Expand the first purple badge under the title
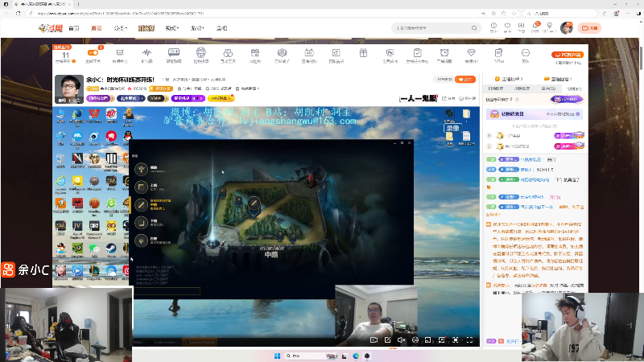 coord(100,98)
